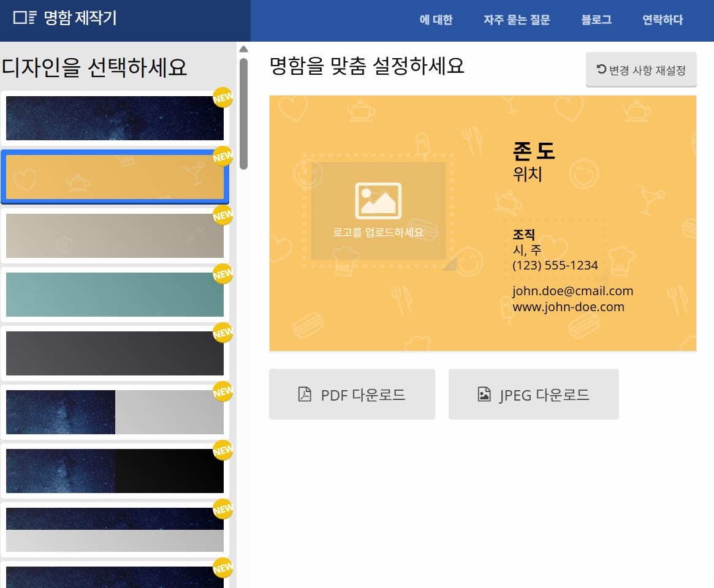Click NEW badge on teal design
714x588 pixels.
[222, 274]
